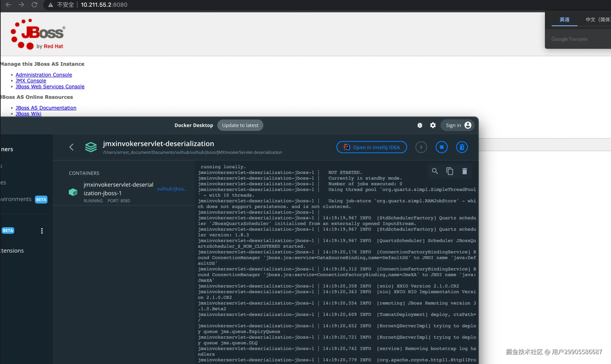Image resolution: width=611 pixels, height=364 pixels.
Task: Click the RUNNING status label
Action: click(x=93, y=201)
